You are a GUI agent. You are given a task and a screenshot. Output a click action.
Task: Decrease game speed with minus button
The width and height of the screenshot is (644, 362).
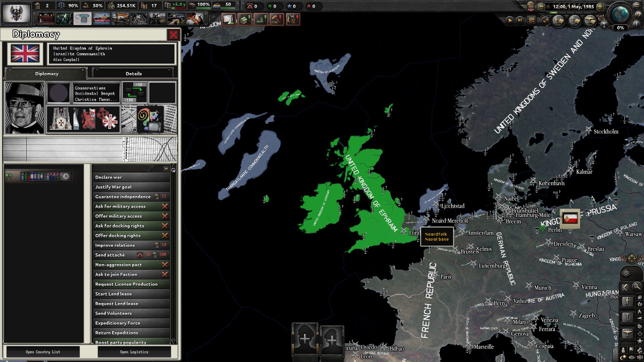(541, 6)
